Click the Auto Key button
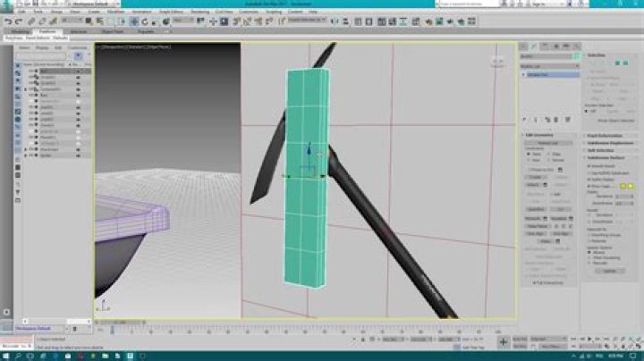This screenshot has width=644, height=361. (520, 339)
